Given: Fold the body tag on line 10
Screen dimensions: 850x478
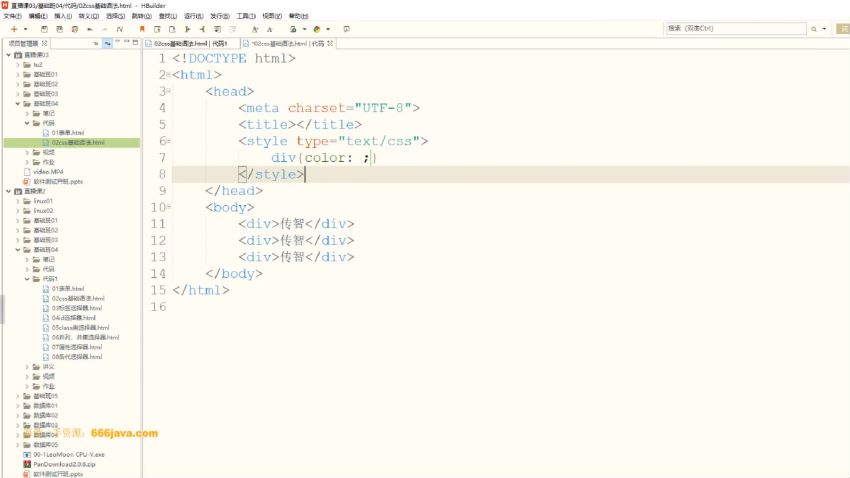Looking at the screenshot, I should (169, 207).
